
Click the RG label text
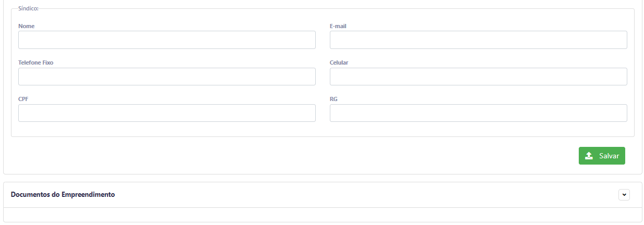[333, 99]
